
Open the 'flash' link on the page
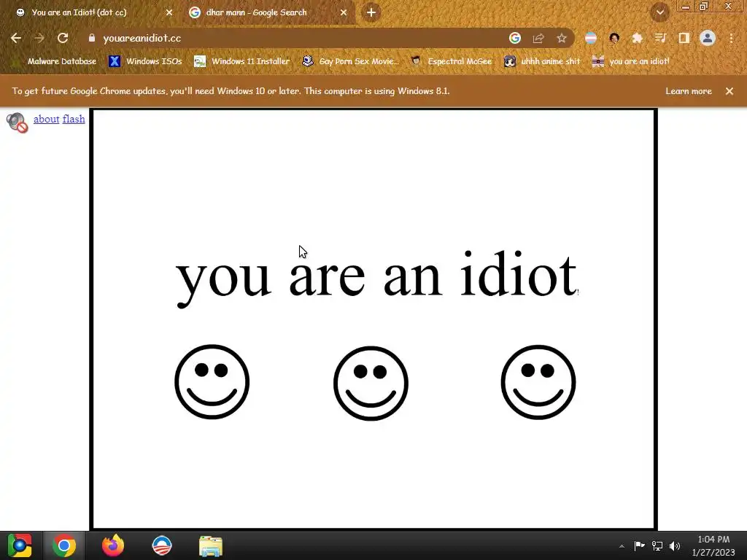[x=74, y=119]
